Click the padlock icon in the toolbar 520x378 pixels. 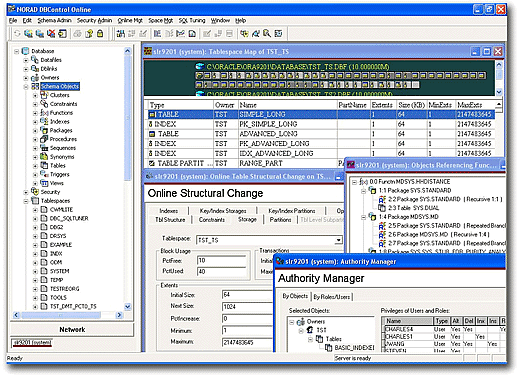pyautogui.click(x=100, y=34)
